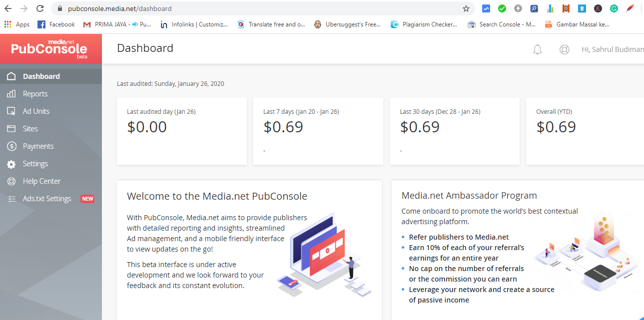The width and height of the screenshot is (644, 320).
Task: Click the Last 7 days $0.69 card
Action: (x=318, y=131)
